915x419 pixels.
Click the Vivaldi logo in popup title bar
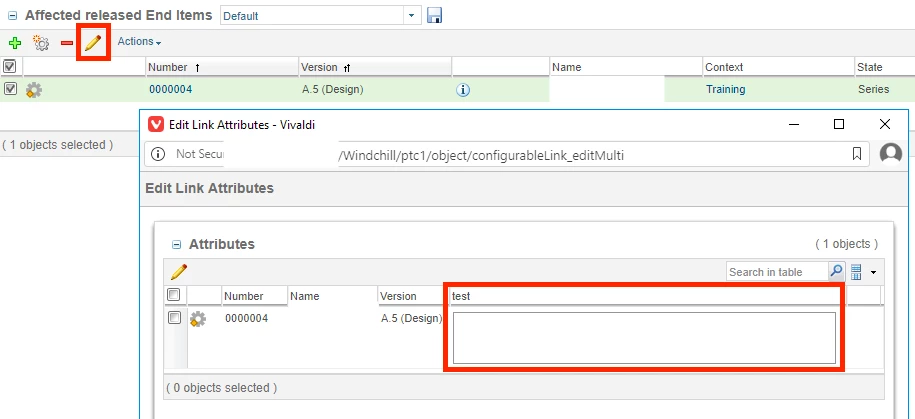click(156, 124)
